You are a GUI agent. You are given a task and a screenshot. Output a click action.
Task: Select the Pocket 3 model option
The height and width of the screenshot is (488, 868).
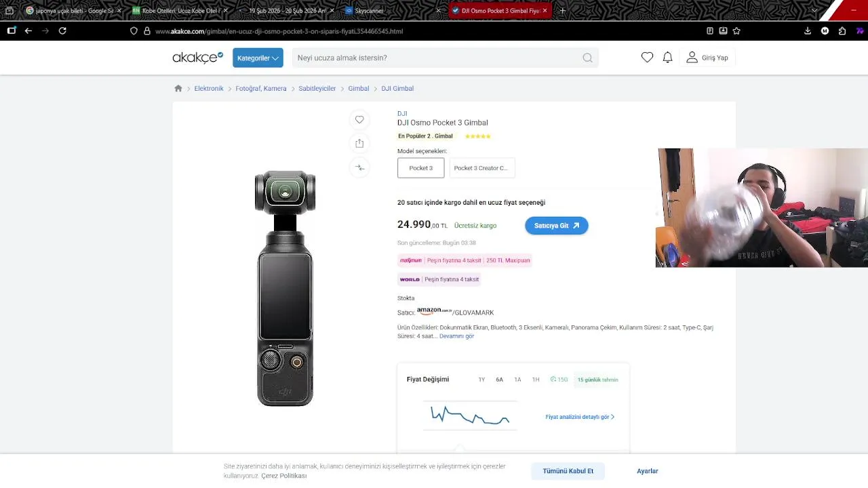420,168
